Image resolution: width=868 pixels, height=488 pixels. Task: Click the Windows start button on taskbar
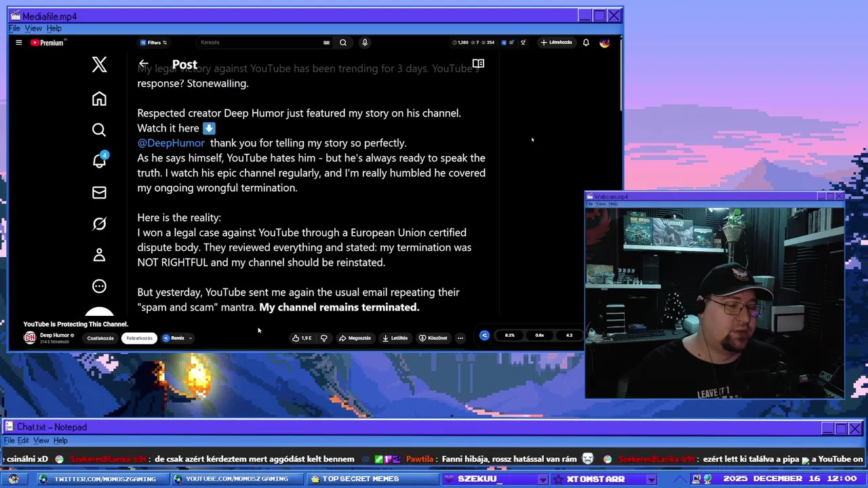(x=14, y=479)
